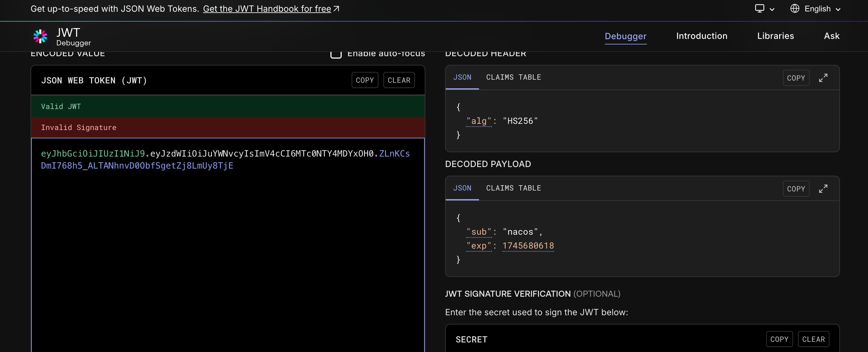
Task: Expand the decoded payload panel fullscreen
Action: tap(823, 189)
